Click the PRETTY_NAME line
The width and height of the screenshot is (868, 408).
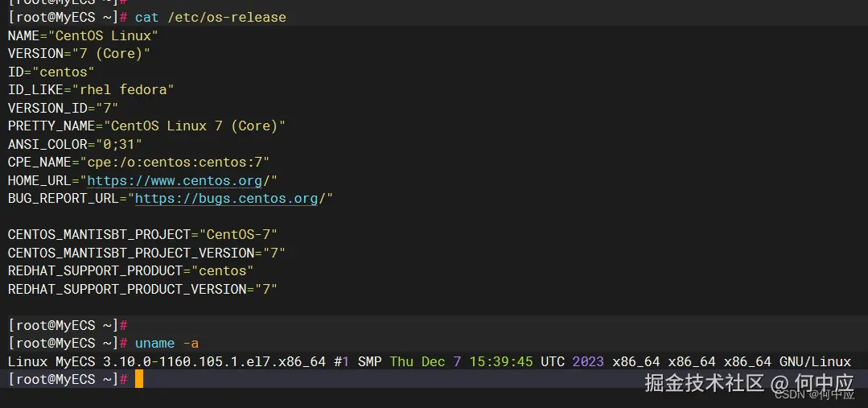click(x=146, y=126)
